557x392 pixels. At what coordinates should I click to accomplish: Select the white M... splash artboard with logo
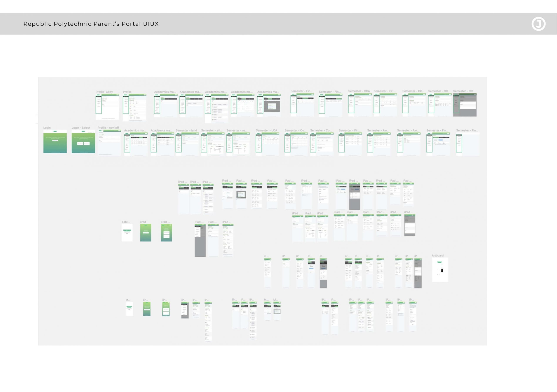[x=129, y=309]
